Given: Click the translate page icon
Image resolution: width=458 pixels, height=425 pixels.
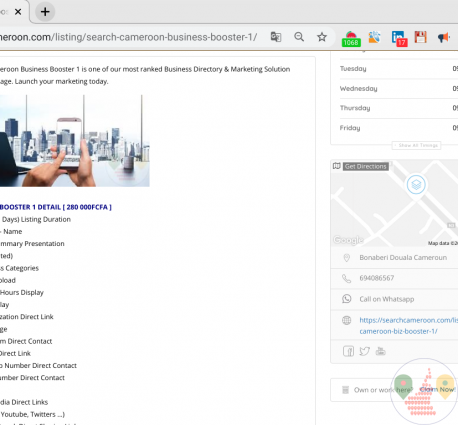Looking at the screenshot, I should pos(276,37).
